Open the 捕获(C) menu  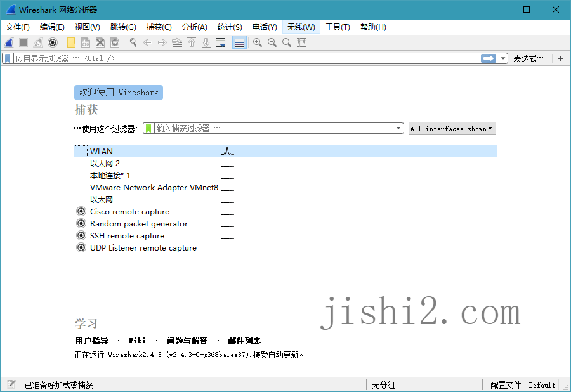159,27
